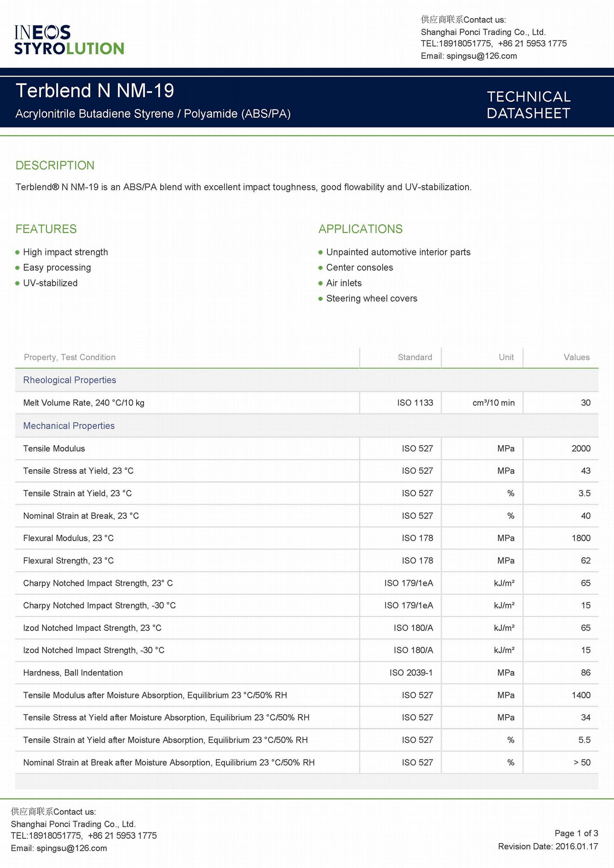Image resolution: width=614 pixels, height=868 pixels.
Task: Select 'Unpainted automotive interior parts' bullet
Action: (398, 252)
